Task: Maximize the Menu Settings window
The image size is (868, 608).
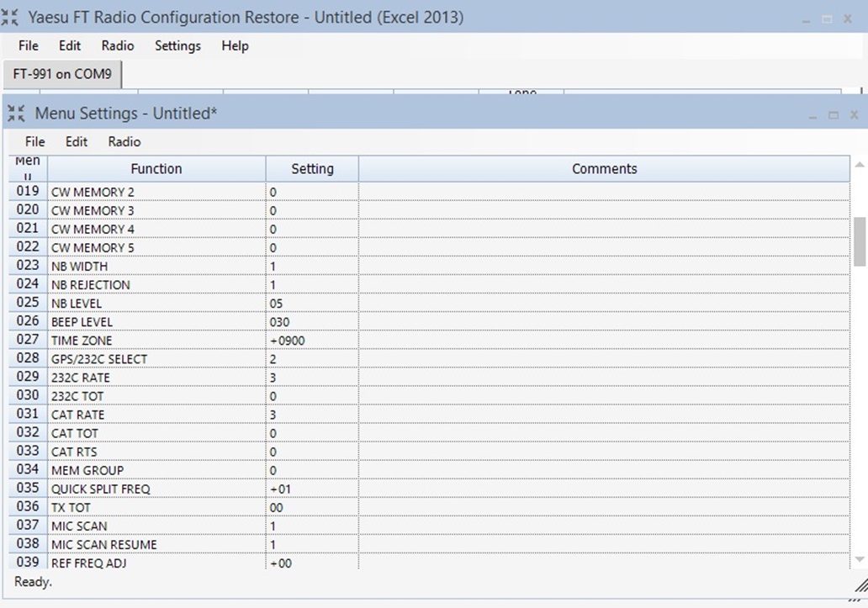Action: point(834,115)
